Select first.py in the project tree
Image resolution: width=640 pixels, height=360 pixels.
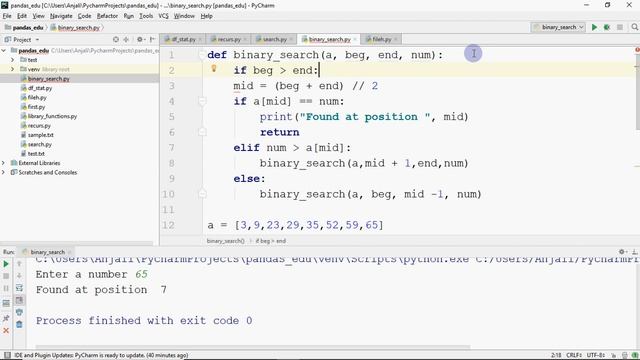click(36, 107)
